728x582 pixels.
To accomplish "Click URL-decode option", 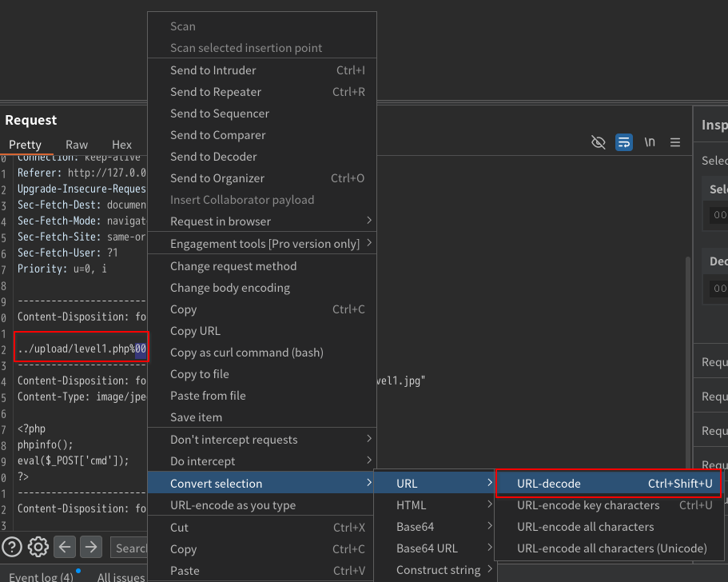I will pyautogui.click(x=609, y=484).
